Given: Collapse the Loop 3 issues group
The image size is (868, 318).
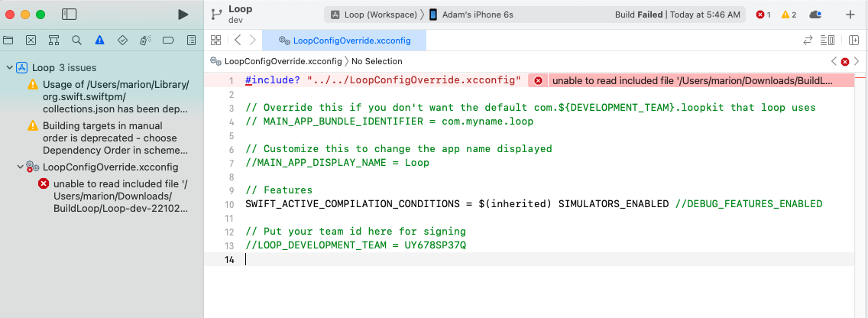Looking at the screenshot, I should 9,67.
